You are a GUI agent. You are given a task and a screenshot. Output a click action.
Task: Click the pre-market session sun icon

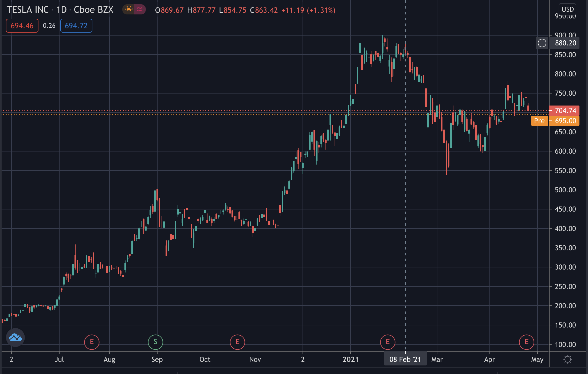pos(128,10)
